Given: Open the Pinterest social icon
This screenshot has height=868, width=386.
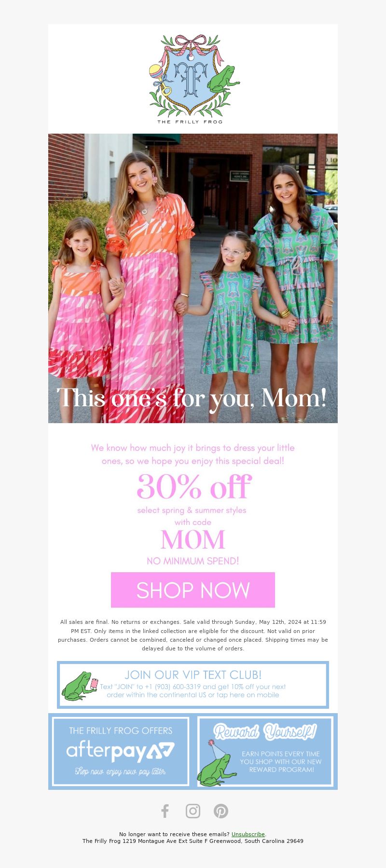Looking at the screenshot, I should 221,811.
